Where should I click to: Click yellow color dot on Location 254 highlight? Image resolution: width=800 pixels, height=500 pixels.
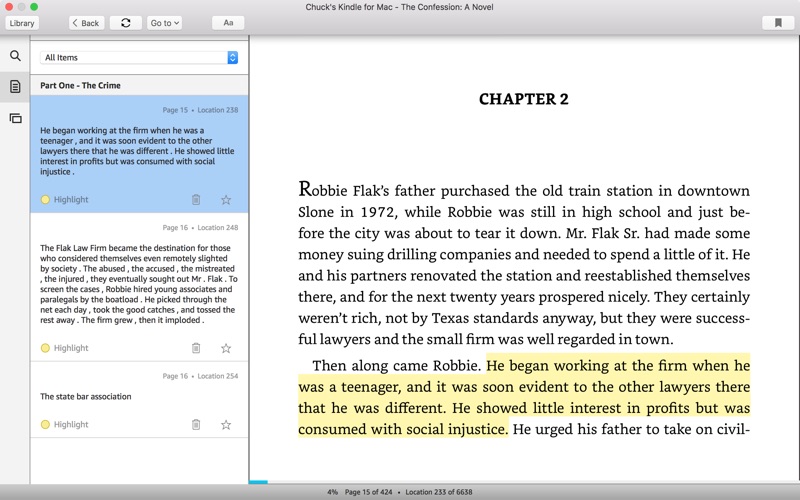click(45, 424)
